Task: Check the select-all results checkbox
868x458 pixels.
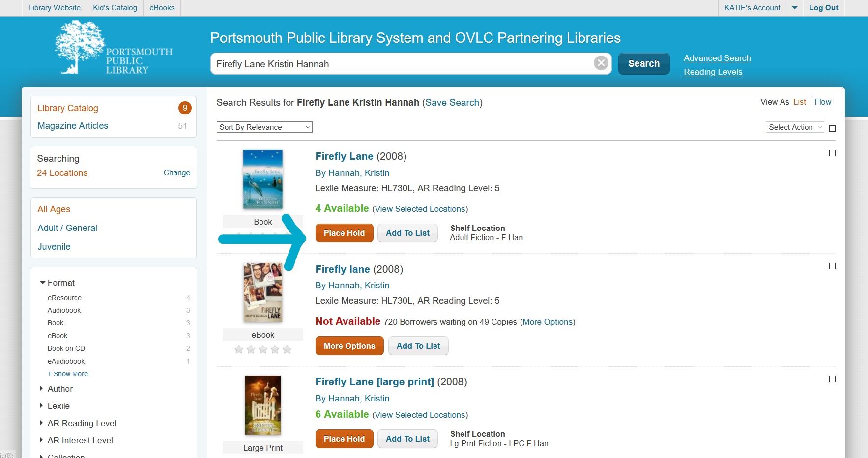Action: [x=832, y=128]
